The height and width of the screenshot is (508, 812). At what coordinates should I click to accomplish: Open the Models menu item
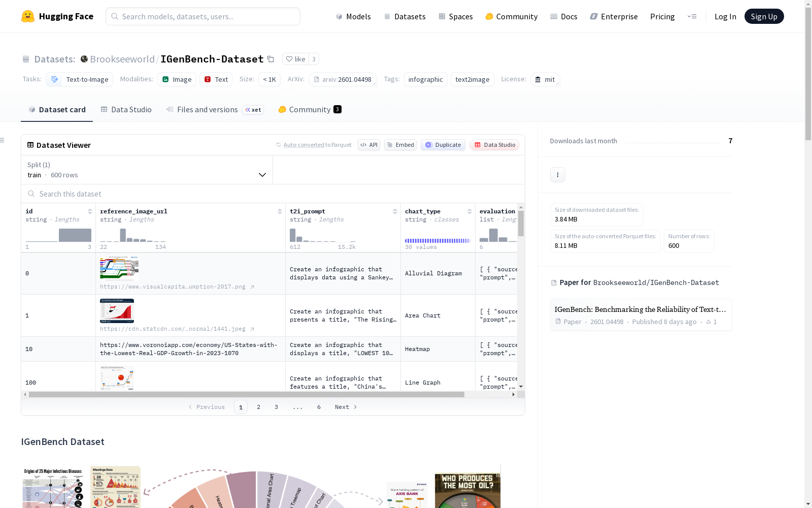353,16
